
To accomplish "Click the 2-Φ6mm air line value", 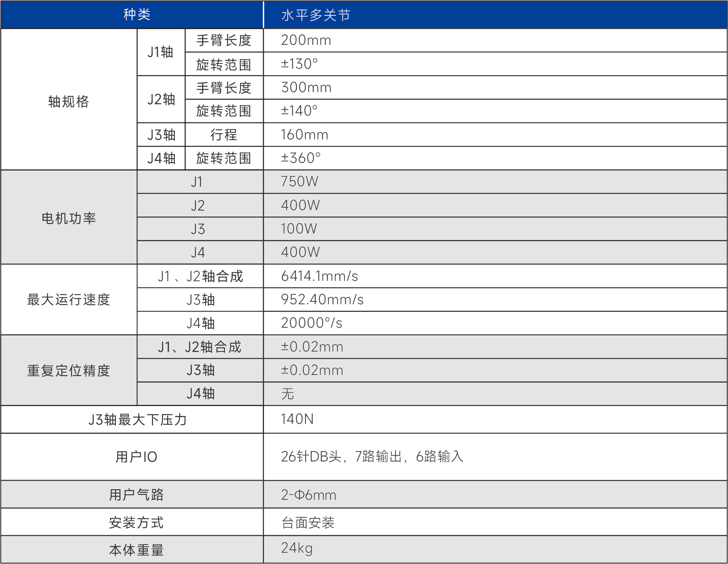I will (308, 495).
